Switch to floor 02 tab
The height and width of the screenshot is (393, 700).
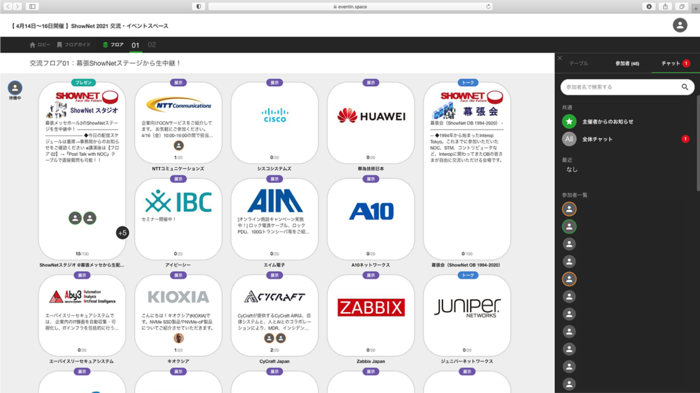pyautogui.click(x=152, y=45)
